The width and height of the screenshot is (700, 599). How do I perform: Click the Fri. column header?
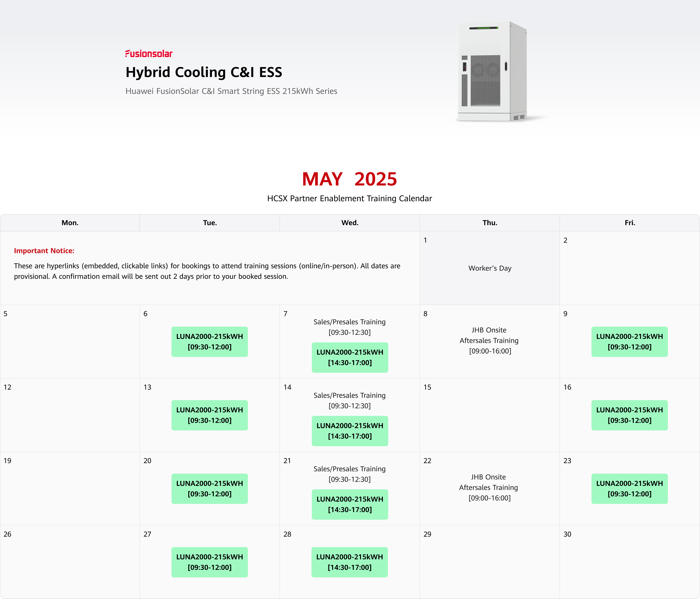pyautogui.click(x=630, y=223)
